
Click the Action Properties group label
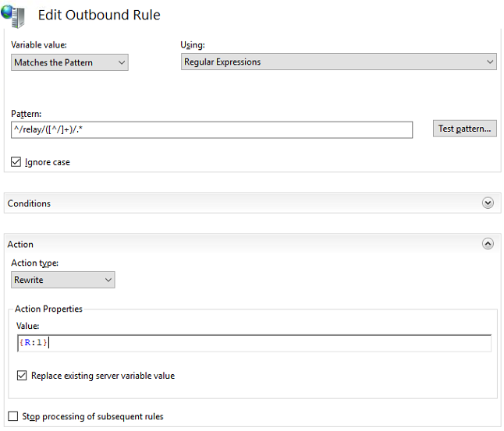pos(48,309)
